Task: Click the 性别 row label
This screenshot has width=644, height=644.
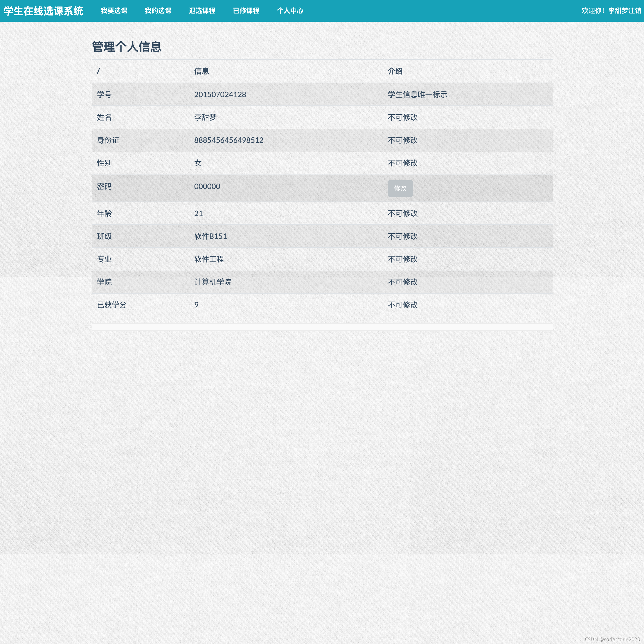Action: [x=104, y=163]
